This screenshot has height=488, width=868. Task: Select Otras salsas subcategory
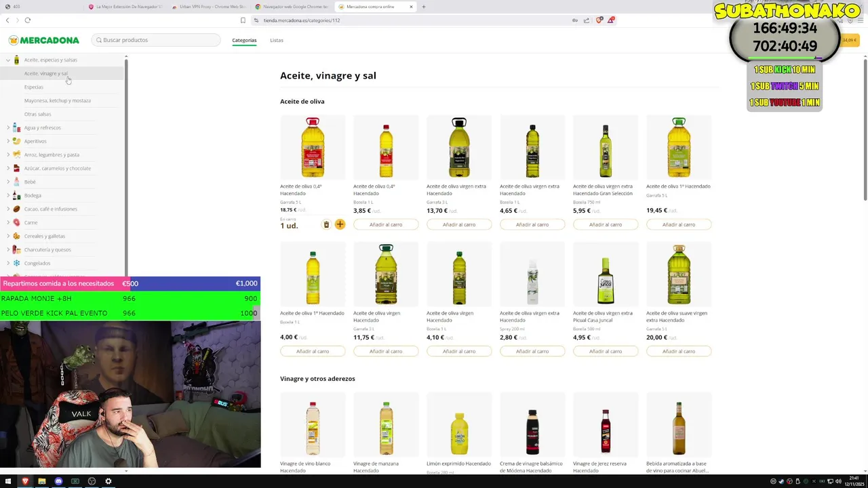click(x=38, y=114)
